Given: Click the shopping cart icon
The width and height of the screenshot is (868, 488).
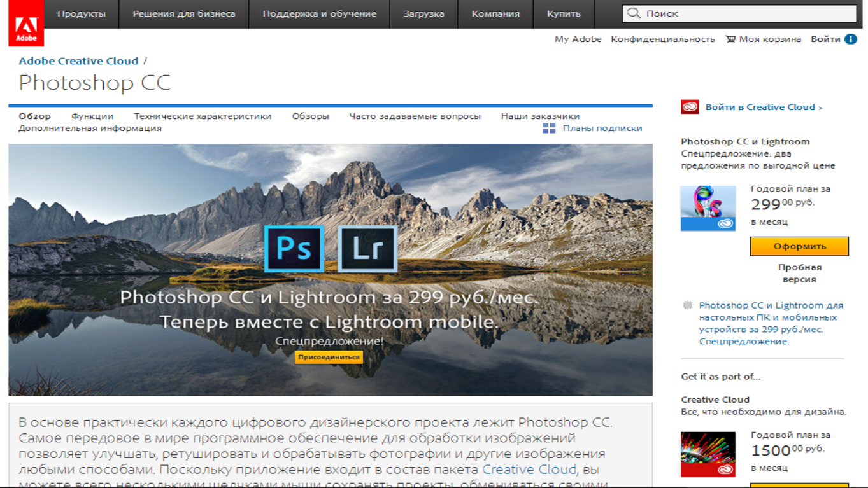Looking at the screenshot, I should [730, 39].
